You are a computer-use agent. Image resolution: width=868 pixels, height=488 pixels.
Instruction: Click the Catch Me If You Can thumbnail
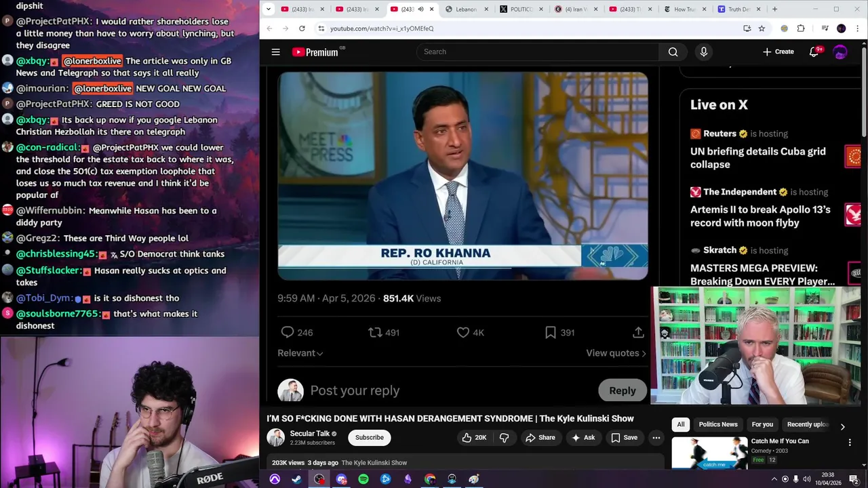709,453
